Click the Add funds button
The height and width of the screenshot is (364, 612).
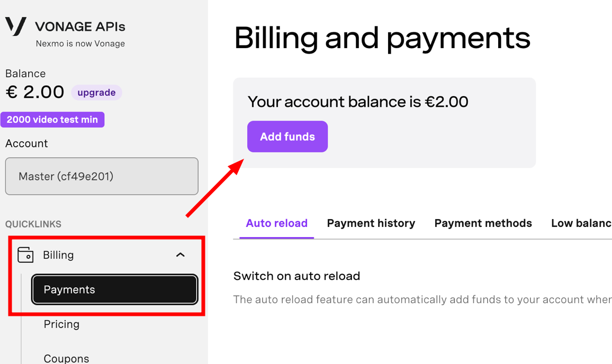287,136
